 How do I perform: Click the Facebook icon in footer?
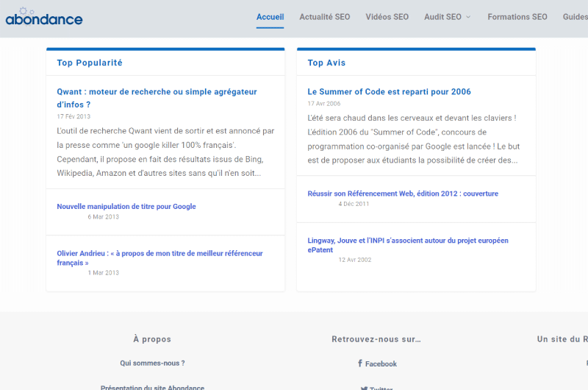tap(360, 364)
